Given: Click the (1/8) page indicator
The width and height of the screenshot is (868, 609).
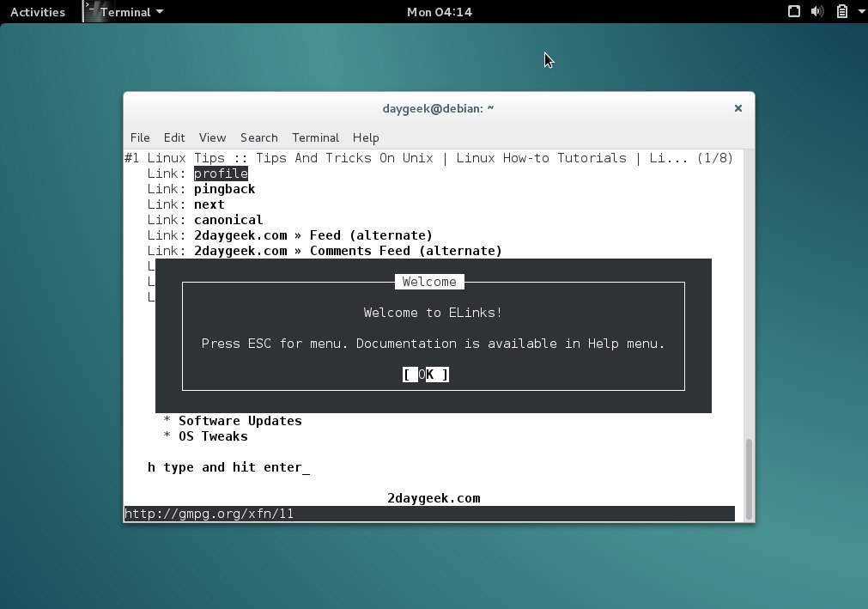Looking at the screenshot, I should [714, 158].
